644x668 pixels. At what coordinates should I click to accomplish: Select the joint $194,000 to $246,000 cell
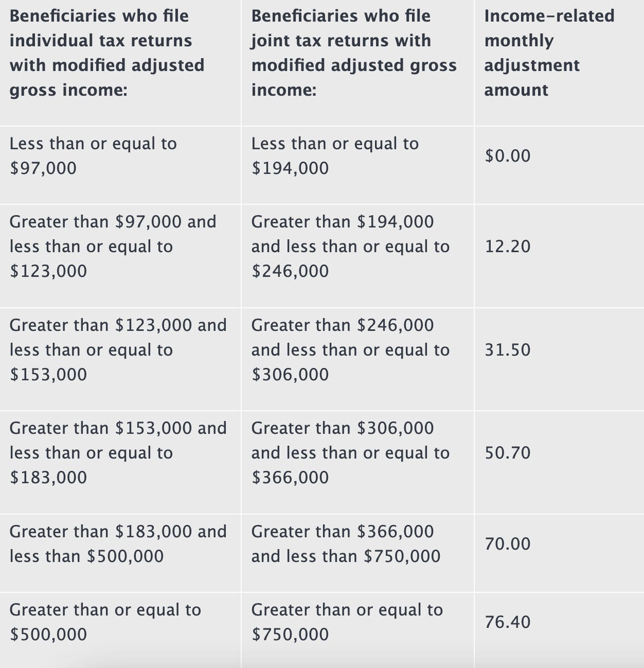(x=350, y=246)
